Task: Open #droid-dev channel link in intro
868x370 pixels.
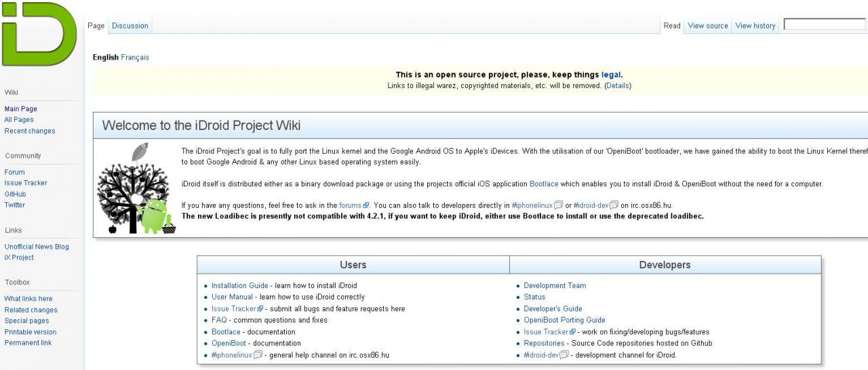Action: pyautogui.click(x=591, y=205)
